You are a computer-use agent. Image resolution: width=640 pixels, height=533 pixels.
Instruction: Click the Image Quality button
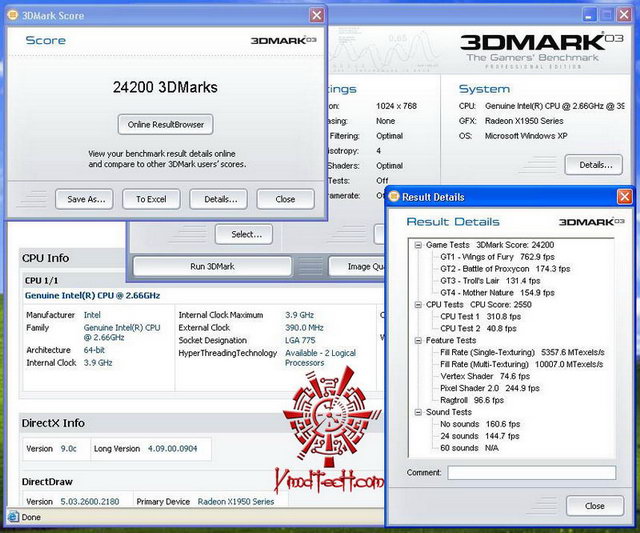357,266
